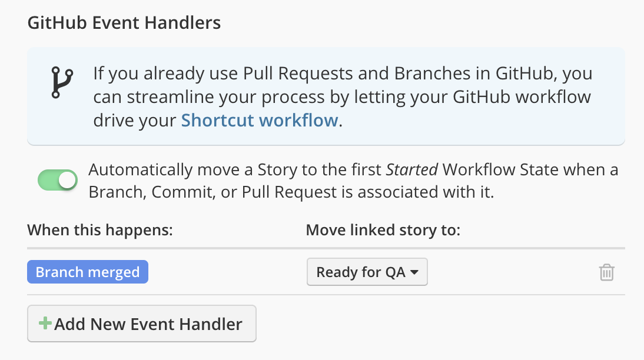
Task: Open the Ready for QA dropdown
Action: tap(367, 272)
